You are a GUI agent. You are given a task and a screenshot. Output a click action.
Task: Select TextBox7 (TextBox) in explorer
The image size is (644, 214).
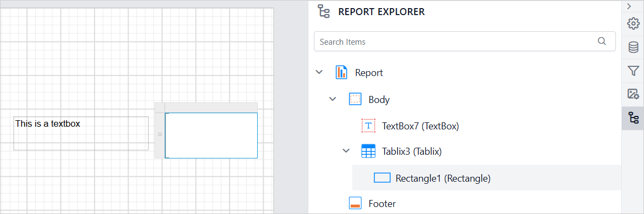[420, 126]
